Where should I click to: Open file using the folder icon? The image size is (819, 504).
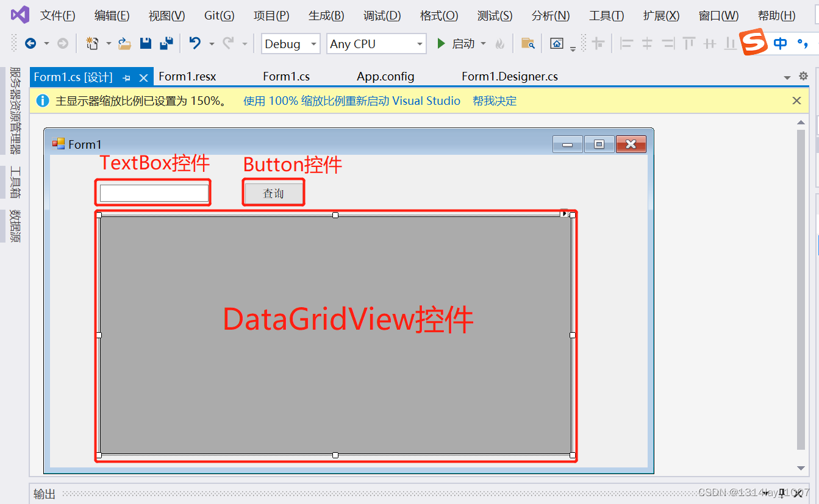point(124,43)
